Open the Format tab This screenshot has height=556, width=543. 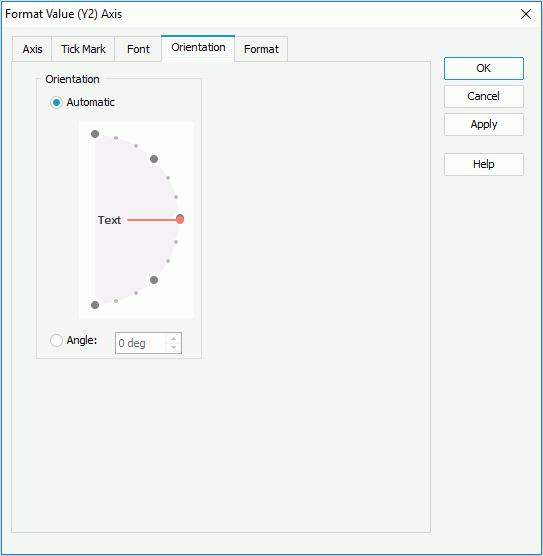pos(261,49)
